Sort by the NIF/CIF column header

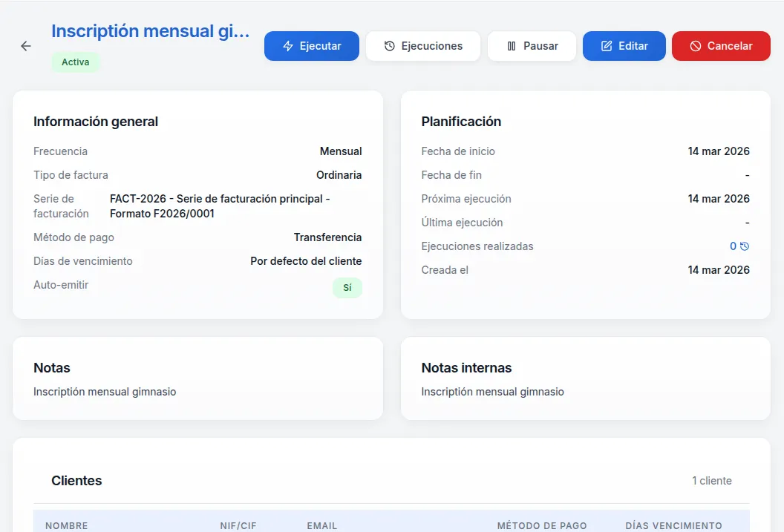[x=238, y=525]
